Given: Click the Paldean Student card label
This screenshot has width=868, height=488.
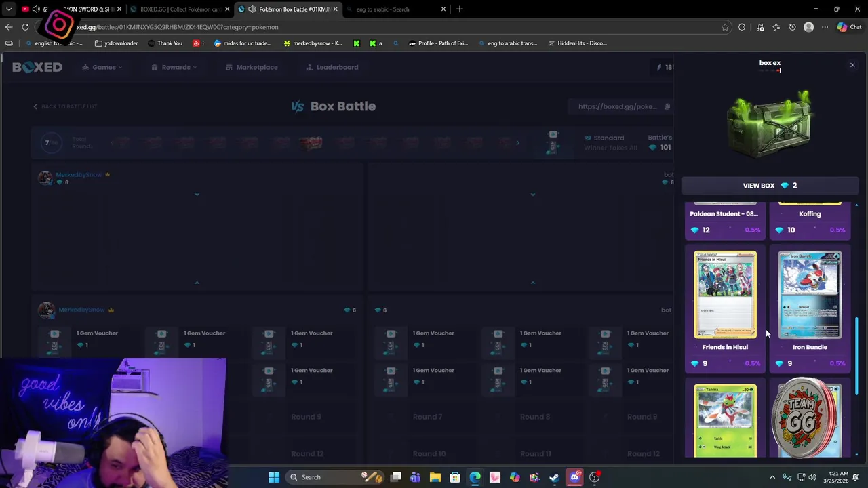Looking at the screenshot, I should pos(724,213).
